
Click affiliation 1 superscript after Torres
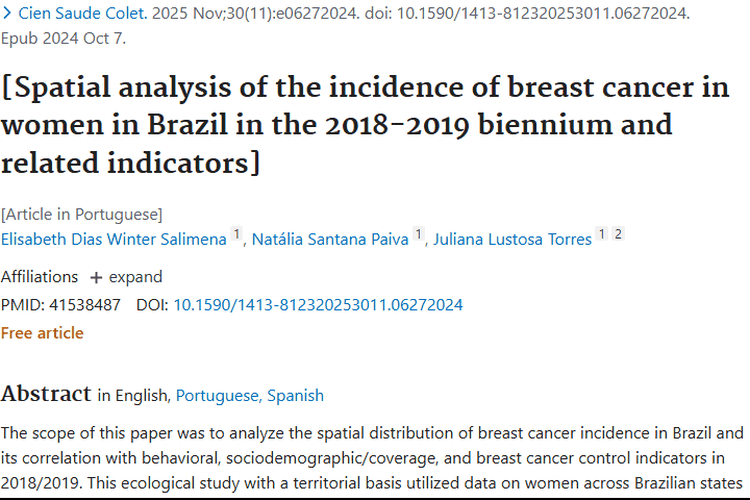pyautogui.click(x=602, y=235)
